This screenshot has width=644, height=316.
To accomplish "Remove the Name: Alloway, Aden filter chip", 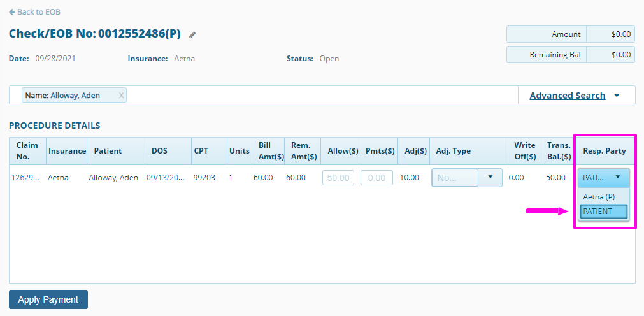I will click(121, 96).
